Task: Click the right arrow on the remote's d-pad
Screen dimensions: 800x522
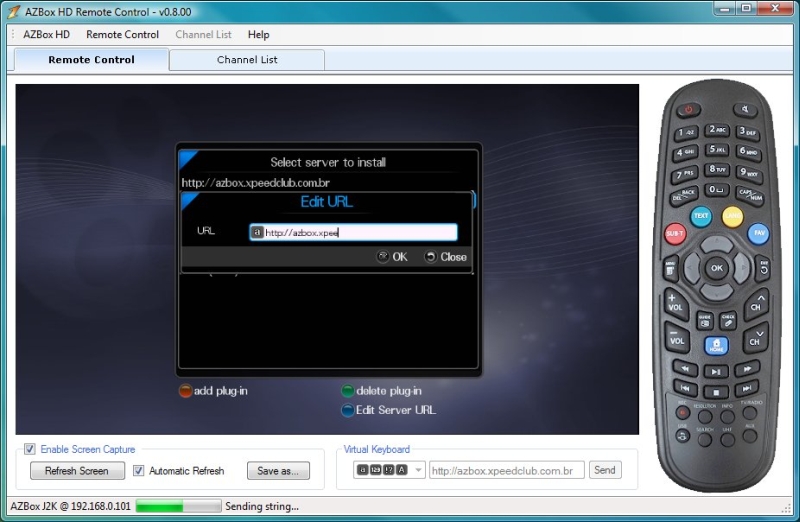Action: 742,268
